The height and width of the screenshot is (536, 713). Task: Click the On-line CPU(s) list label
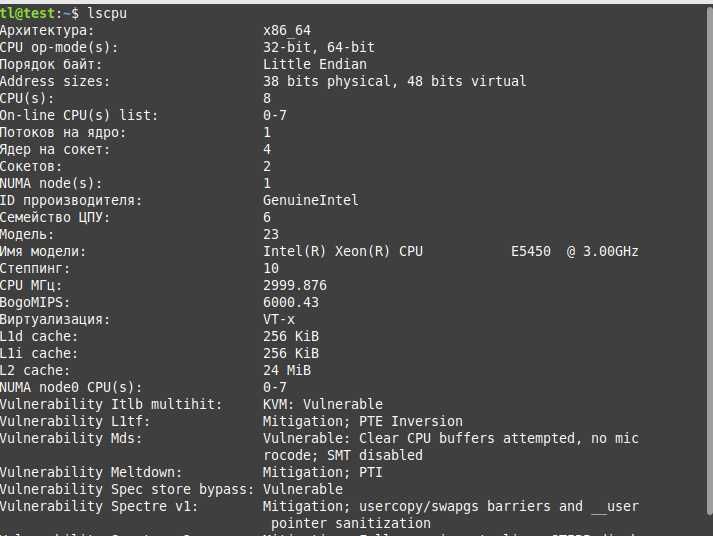pyautogui.click(x=79, y=115)
